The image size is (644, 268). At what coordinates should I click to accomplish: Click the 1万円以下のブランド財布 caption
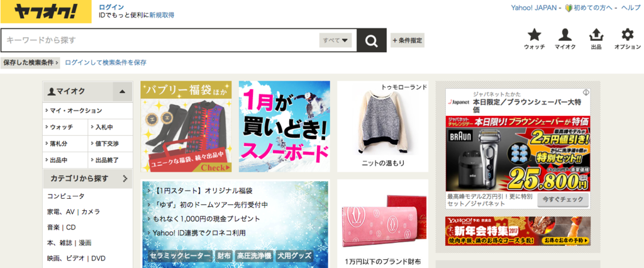(382, 262)
